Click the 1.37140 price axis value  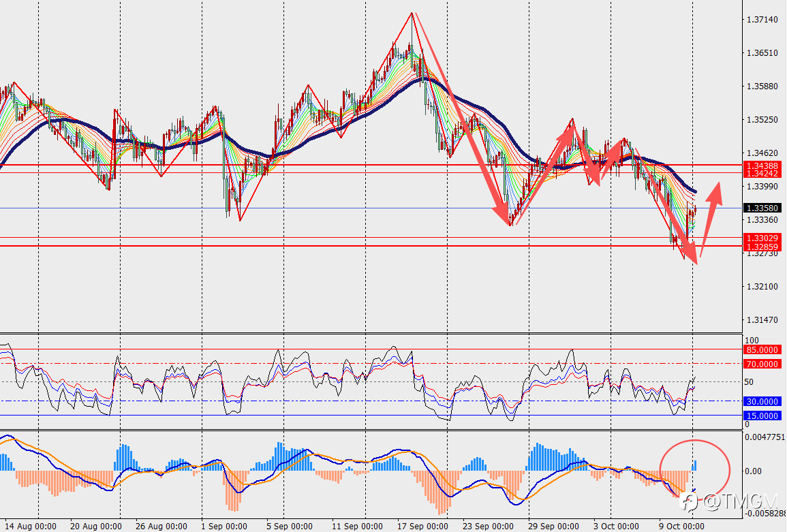[762, 20]
